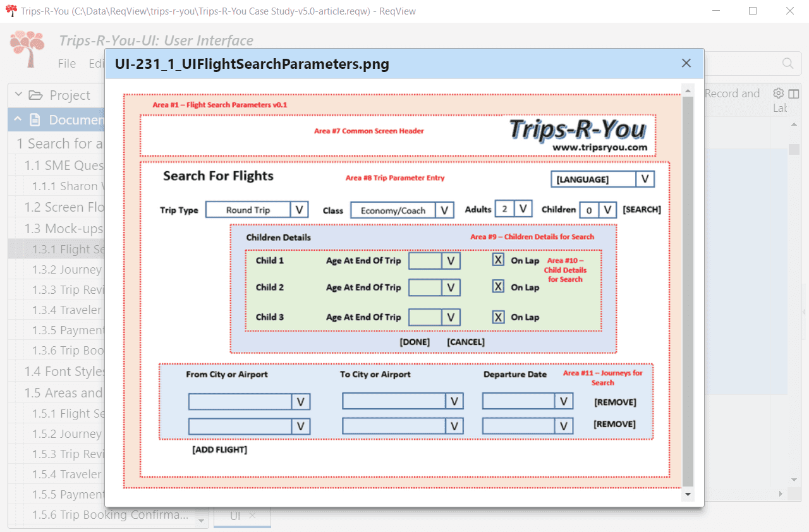Click the www.tripsryou.com text

600,148
